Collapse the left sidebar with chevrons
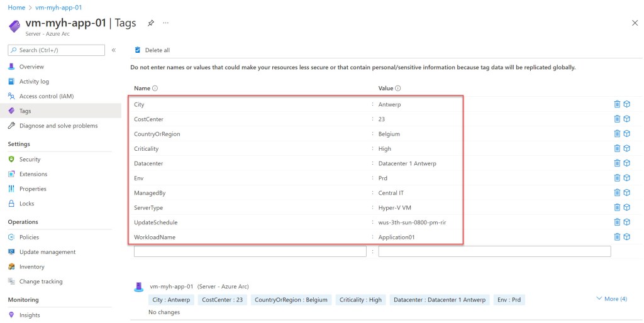 pyautogui.click(x=114, y=50)
